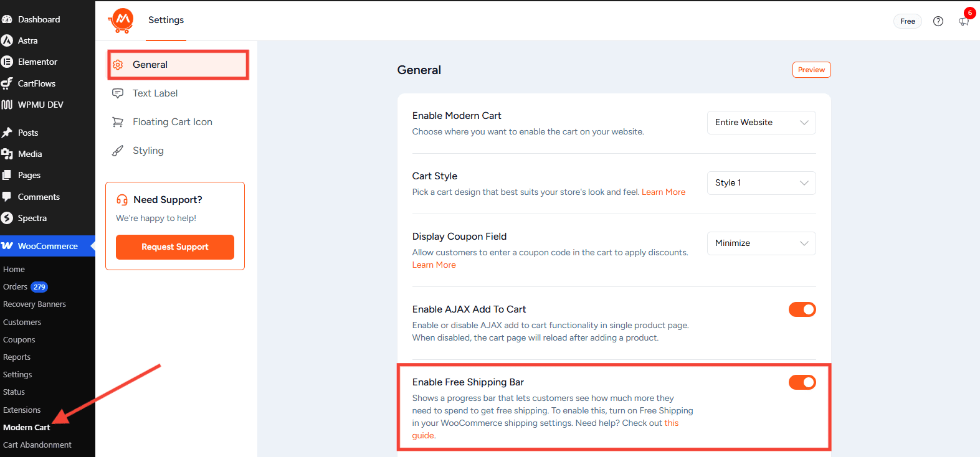Click the Free plan badge
The image size is (980, 457).
[908, 21]
